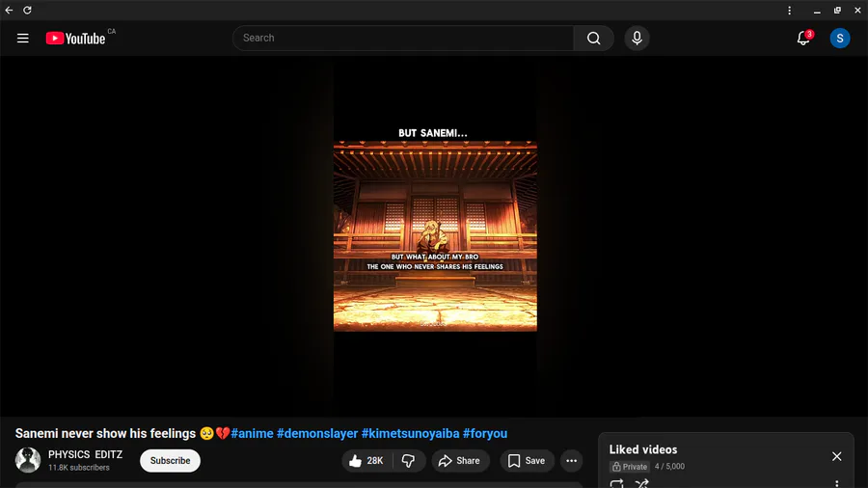Click the Private playlist badge

pos(630,467)
